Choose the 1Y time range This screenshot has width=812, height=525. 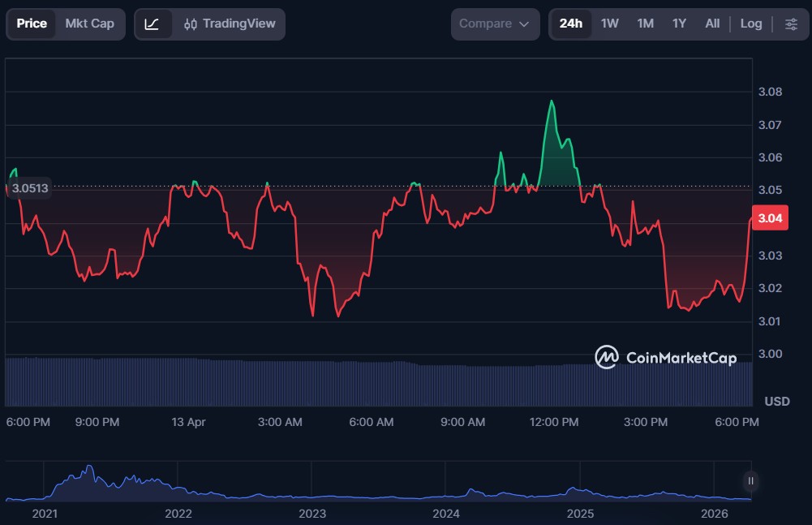679,24
